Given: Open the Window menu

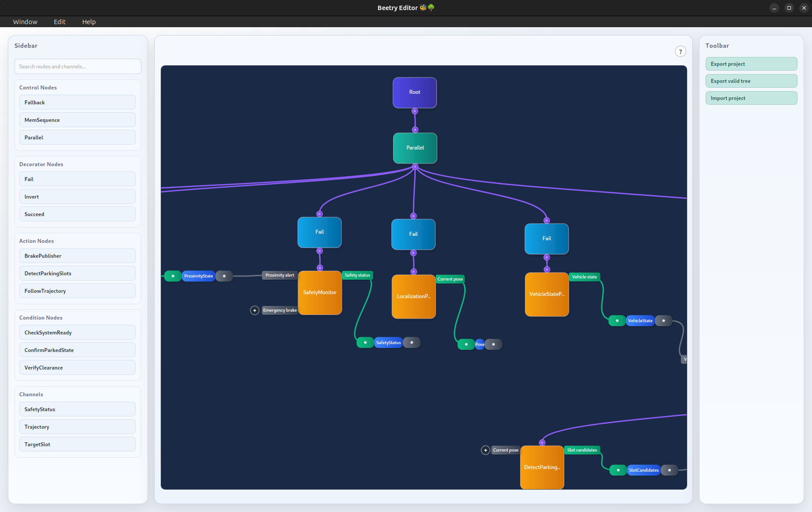Looking at the screenshot, I should (x=25, y=22).
